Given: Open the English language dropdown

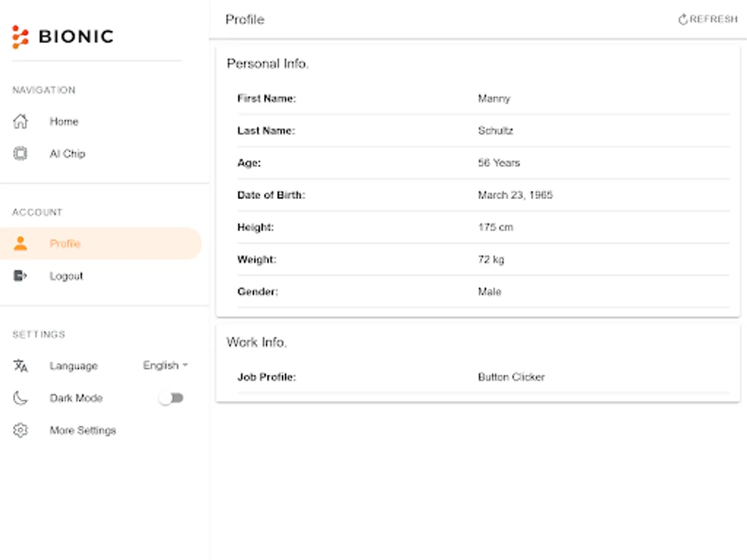Looking at the screenshot, I should click(x=166, y=366).
